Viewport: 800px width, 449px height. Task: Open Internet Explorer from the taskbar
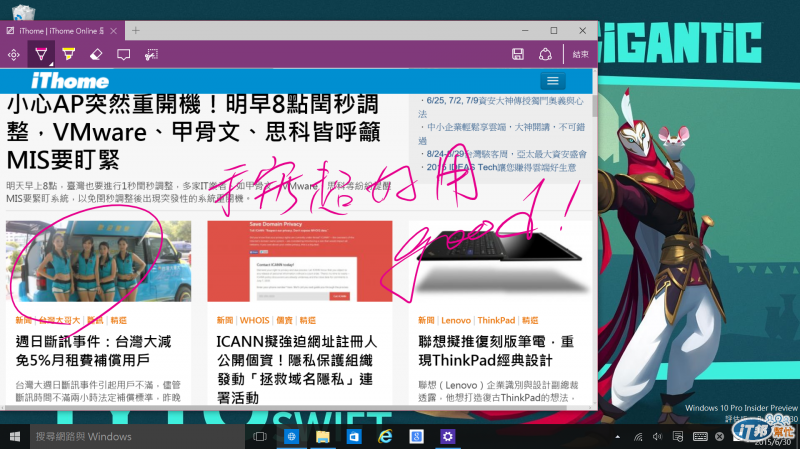(385, 437)
